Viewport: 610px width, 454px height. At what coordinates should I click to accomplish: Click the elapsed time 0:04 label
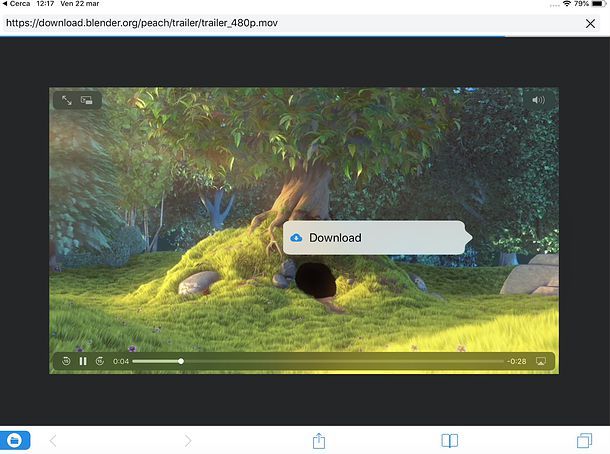(x=121, y=361)
